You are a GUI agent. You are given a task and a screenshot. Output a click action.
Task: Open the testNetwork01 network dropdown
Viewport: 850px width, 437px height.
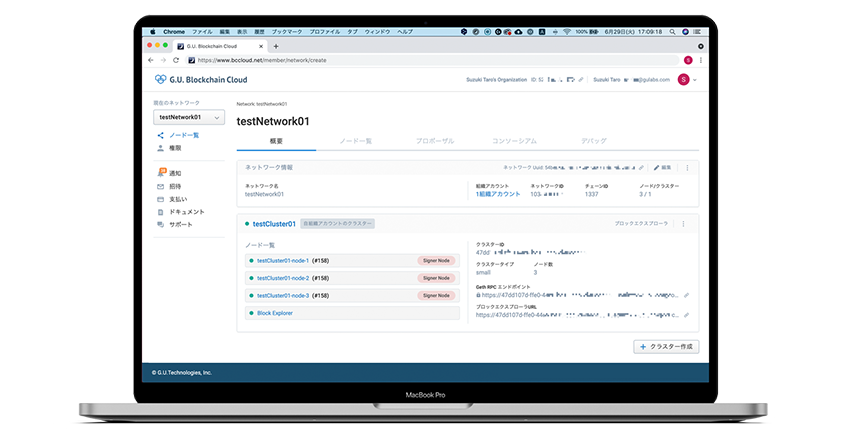point(189,118)
